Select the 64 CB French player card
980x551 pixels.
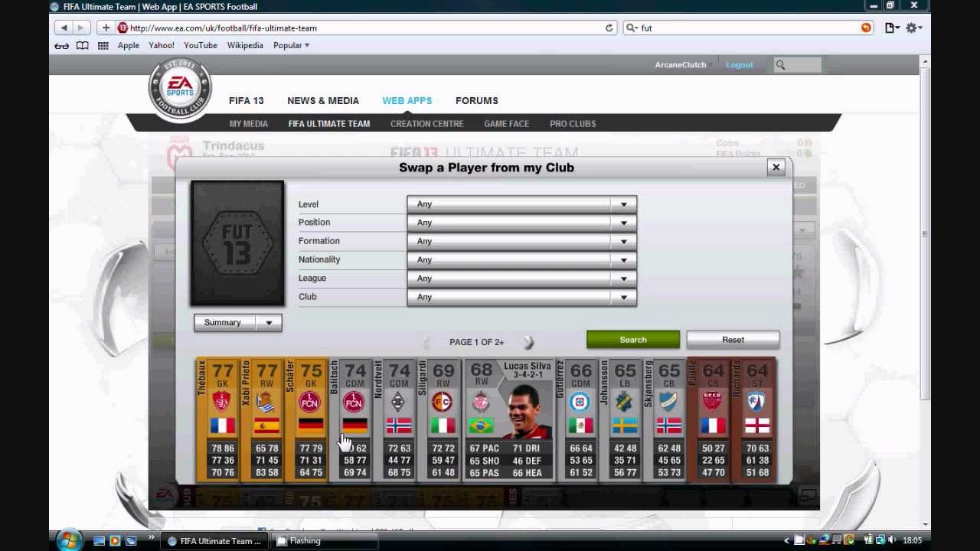710,420
